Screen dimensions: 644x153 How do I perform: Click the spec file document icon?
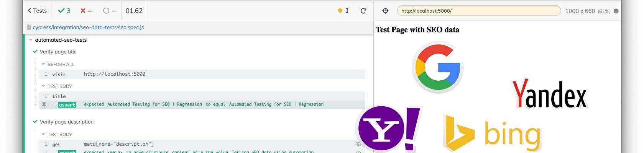point(29,28)
